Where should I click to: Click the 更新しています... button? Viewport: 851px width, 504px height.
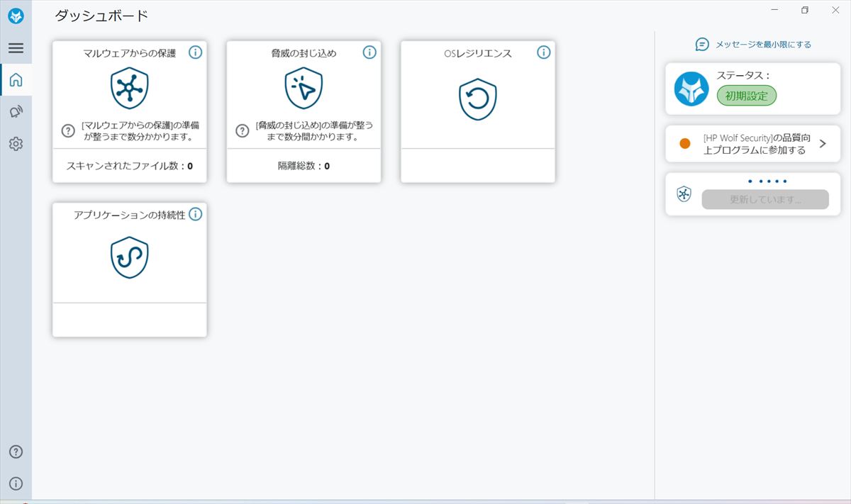pyautogui.click(x=765, y=200)
